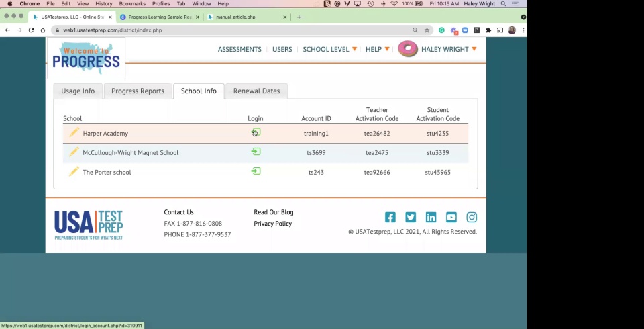Switch to the Renewal Dates tab
The height and width of the screenshot is (329, 644).
257,91
